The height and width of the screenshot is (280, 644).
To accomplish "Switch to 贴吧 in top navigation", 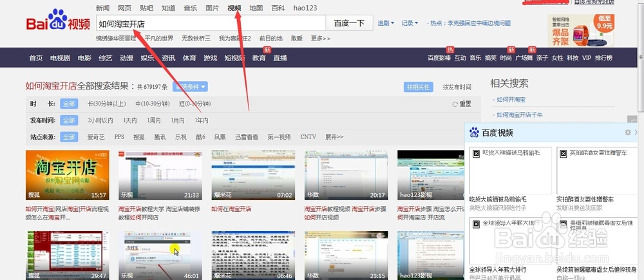I will [x=147, y=8].
